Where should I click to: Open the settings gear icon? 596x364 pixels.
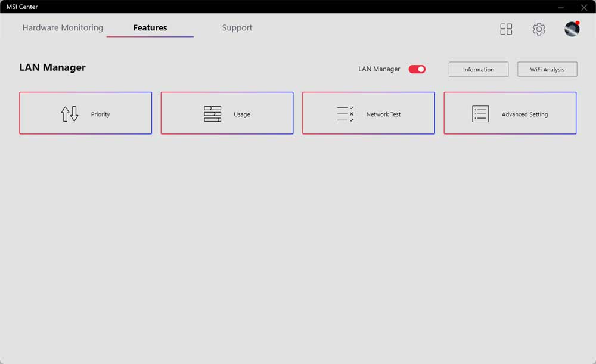539,29
